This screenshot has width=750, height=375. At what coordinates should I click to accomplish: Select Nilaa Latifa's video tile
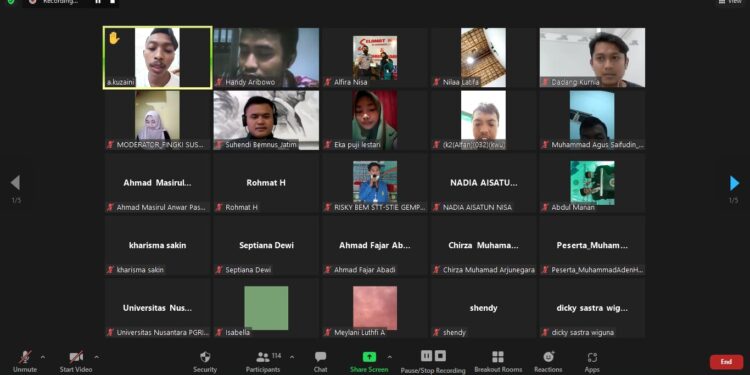pos(484,57)
